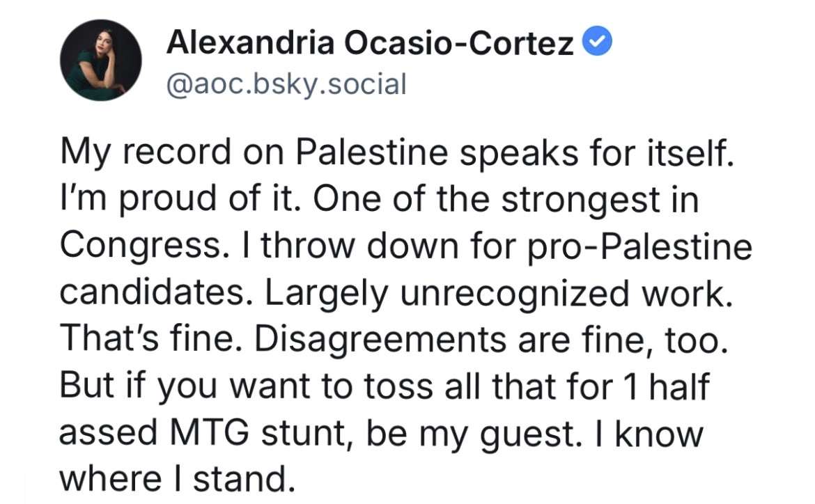The width and height of the screenshot is (815, 504).
Task: Click the blue verified checkmark badge
Action: click(597, 41)
